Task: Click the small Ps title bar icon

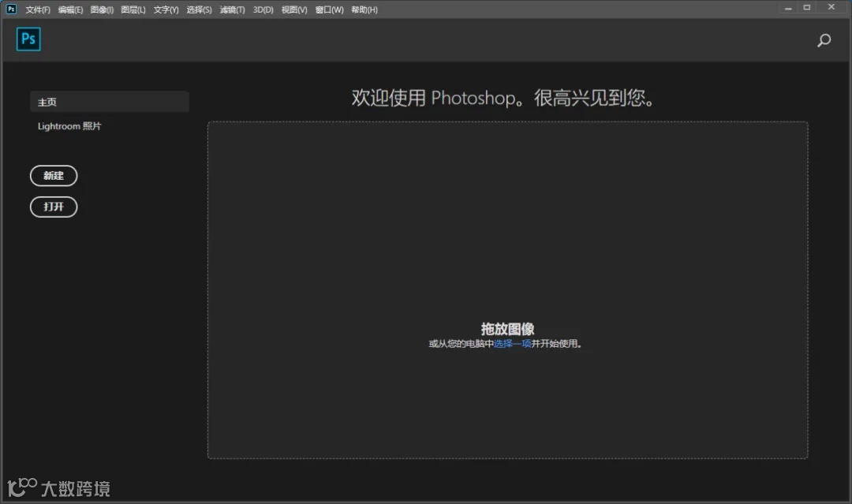Action: tap(11, 9)
